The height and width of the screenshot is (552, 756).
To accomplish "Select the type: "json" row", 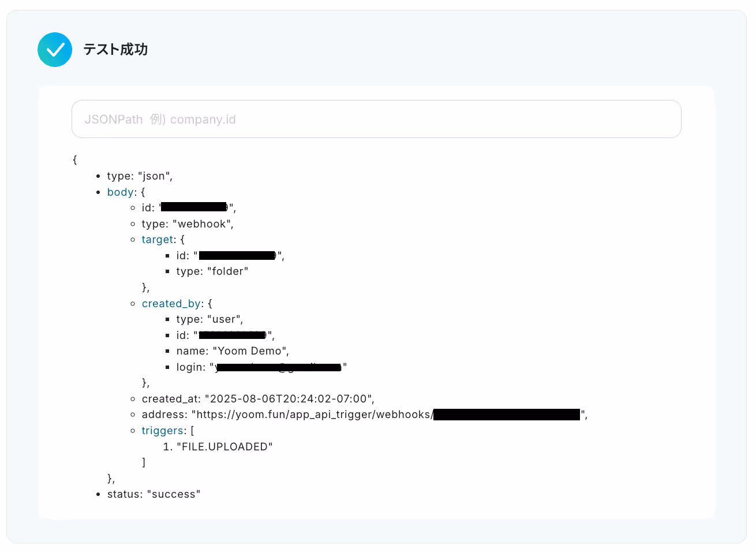I will [x=140, y=176].
